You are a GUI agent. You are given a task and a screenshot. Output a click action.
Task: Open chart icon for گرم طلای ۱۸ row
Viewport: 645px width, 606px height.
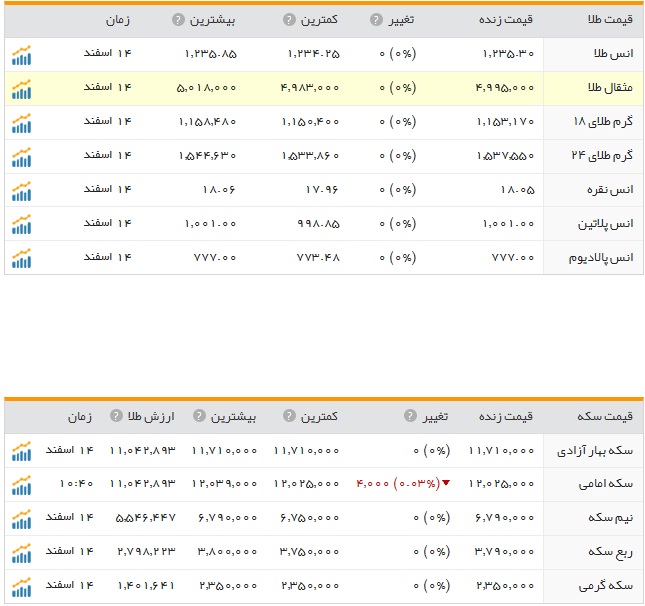coord(21,123)
